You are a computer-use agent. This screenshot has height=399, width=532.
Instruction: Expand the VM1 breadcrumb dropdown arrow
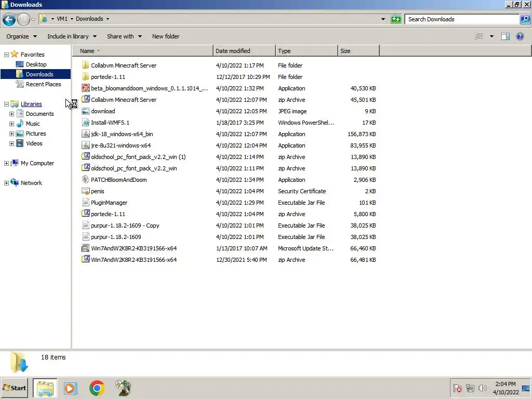coord(72,19)
